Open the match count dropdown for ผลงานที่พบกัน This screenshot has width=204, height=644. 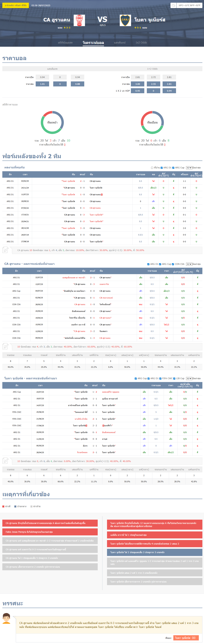coord(189,168)
